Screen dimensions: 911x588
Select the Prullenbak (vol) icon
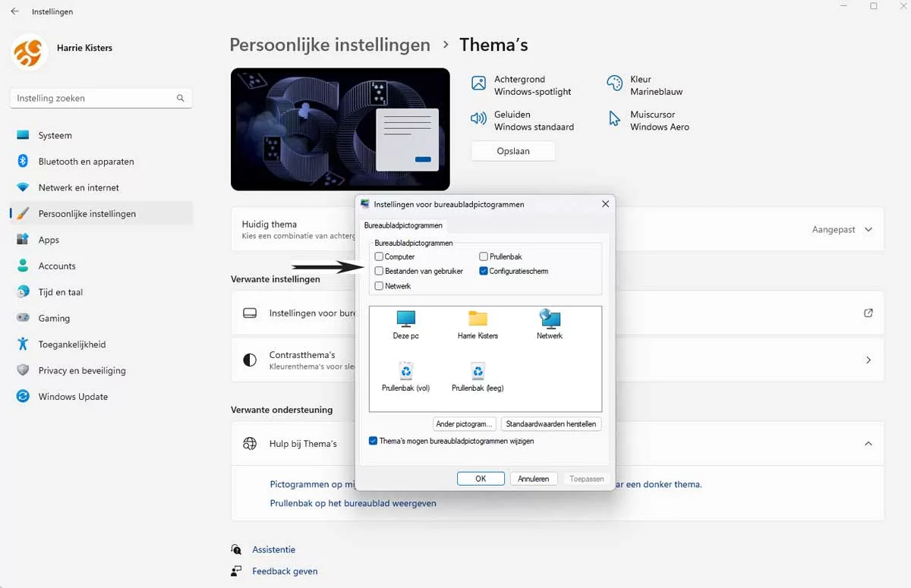pyautogui.click(x=406, y=376)
